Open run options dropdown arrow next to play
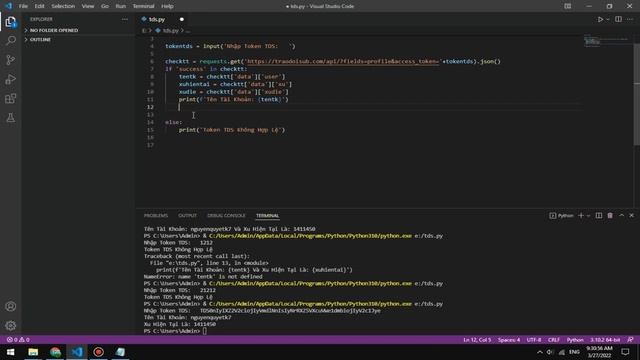Viewport: 640px width, 360px height. pyautogui.click(x=608, y=19)
